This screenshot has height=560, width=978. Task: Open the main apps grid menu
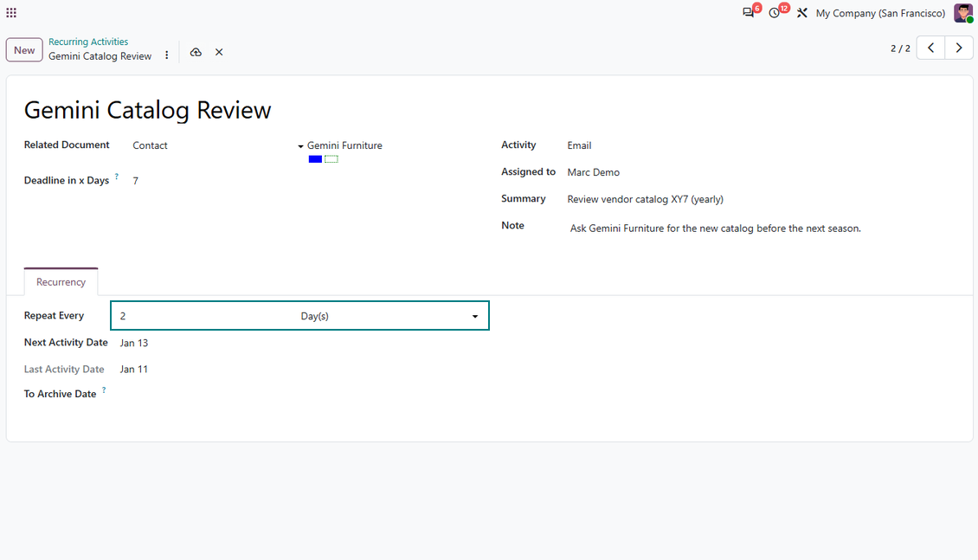click(x=11, y=12)
